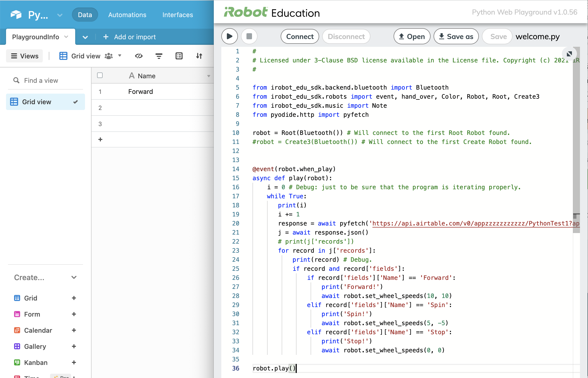
Task: Open the filter icon in toolbar
Action: point(159,56)
